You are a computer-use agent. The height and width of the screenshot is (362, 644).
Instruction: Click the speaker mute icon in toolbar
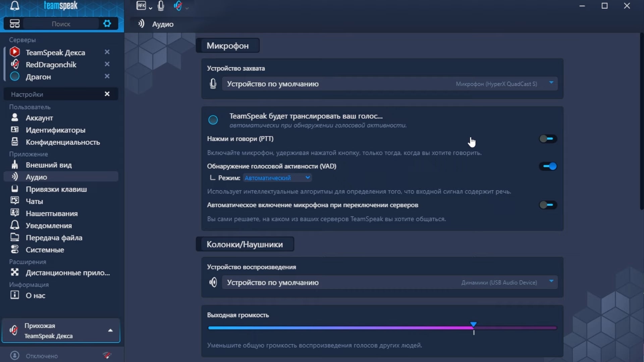coord(178,6)
